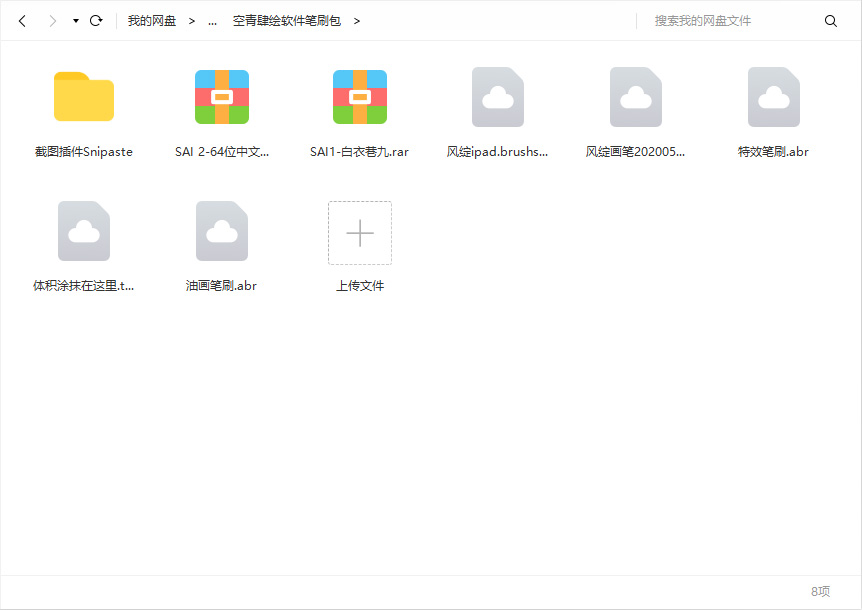The image size is (862, 610).
Task: Select 空青肆绘软件笔刷包 breadcrumb folder
Action: (x=286, y=21)
